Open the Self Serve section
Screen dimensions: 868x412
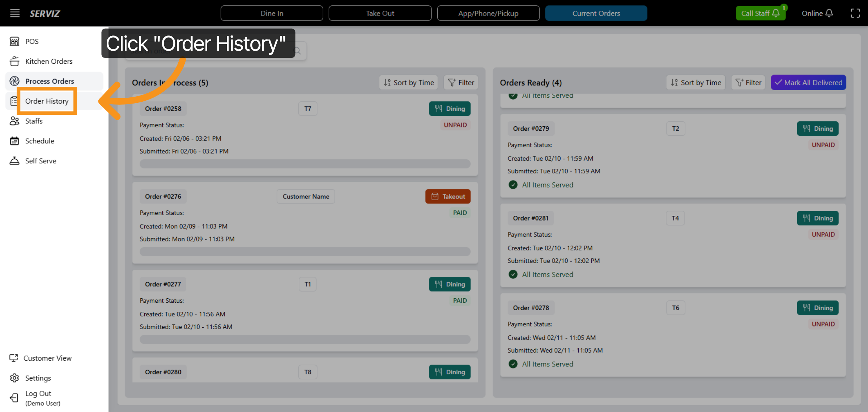click(40, 161)
